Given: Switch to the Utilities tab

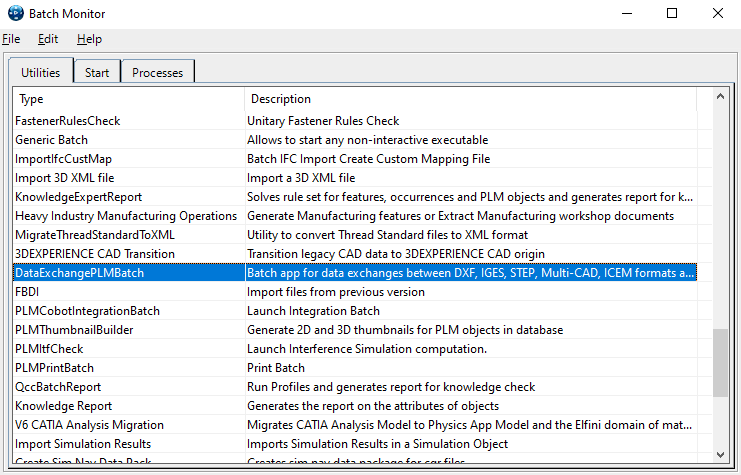Looking at the screenshot, I should 41,72.
